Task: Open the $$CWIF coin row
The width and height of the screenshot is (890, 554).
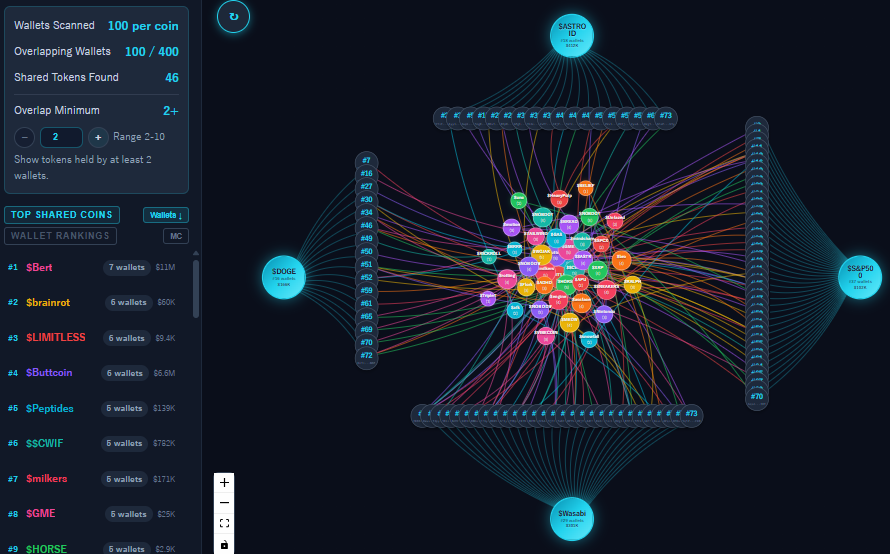Action: [96, 443]
